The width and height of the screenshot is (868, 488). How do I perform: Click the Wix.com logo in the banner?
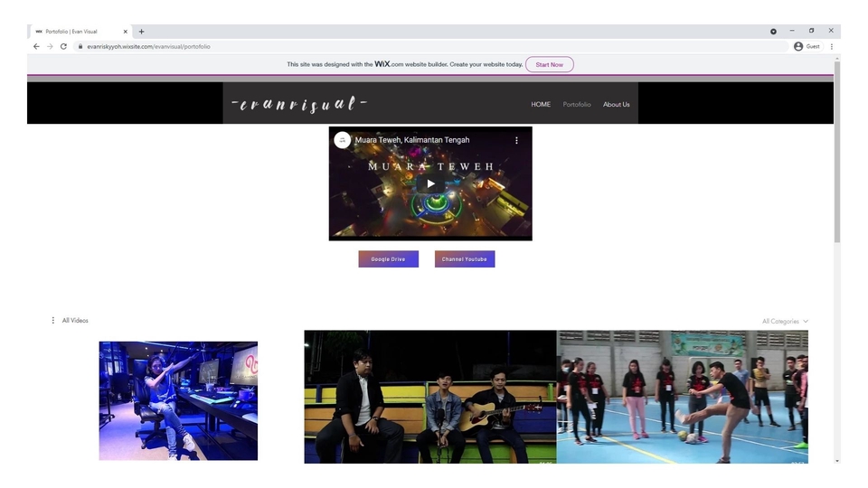pos(389,64)
